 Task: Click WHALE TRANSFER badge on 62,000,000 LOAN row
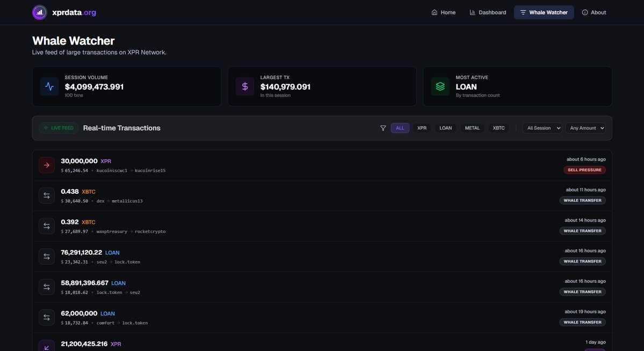[x=582, y=322]
